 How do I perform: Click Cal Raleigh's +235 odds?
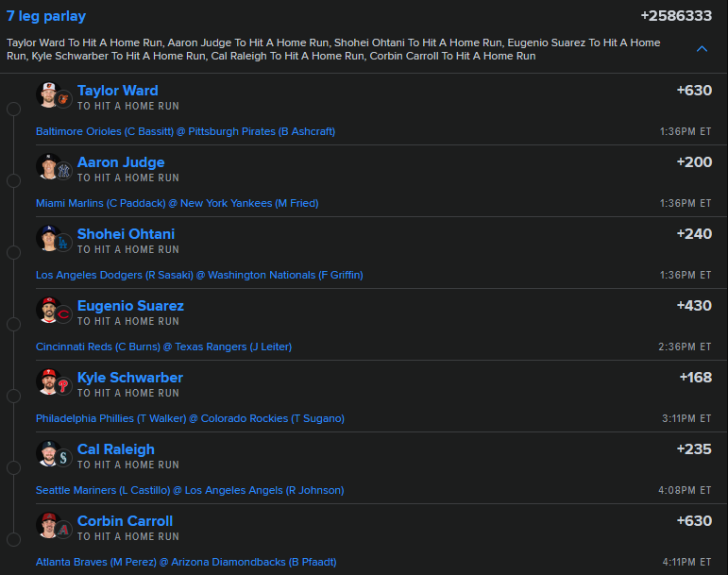pos(694,448)
